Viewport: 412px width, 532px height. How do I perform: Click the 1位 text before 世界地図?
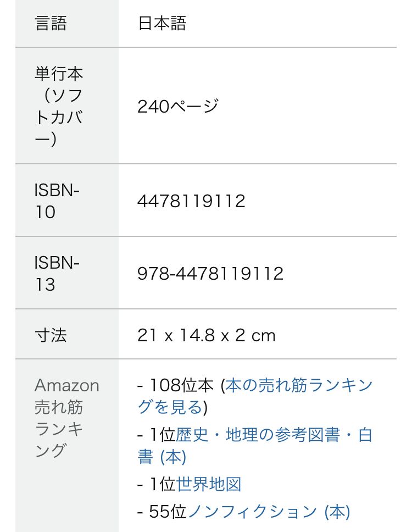[162, 484]
